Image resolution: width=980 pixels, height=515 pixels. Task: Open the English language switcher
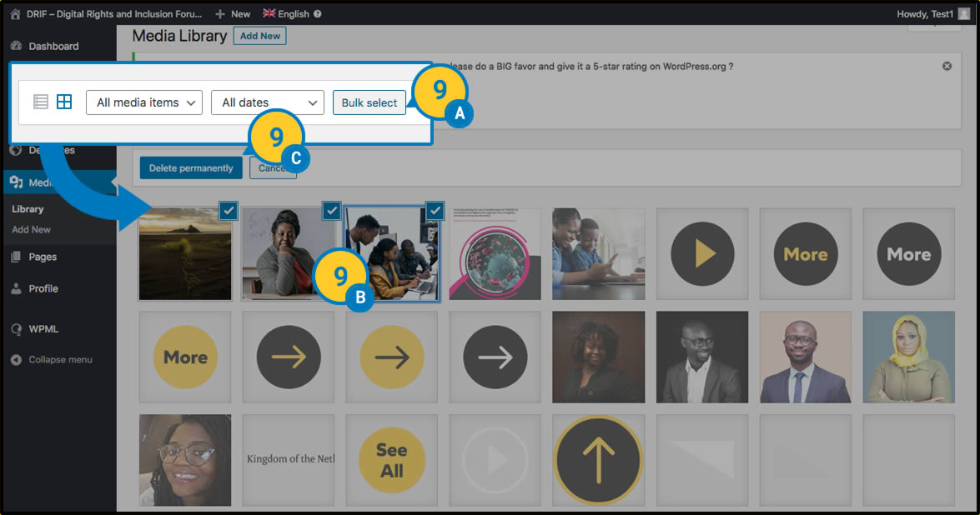pos(285,13)
